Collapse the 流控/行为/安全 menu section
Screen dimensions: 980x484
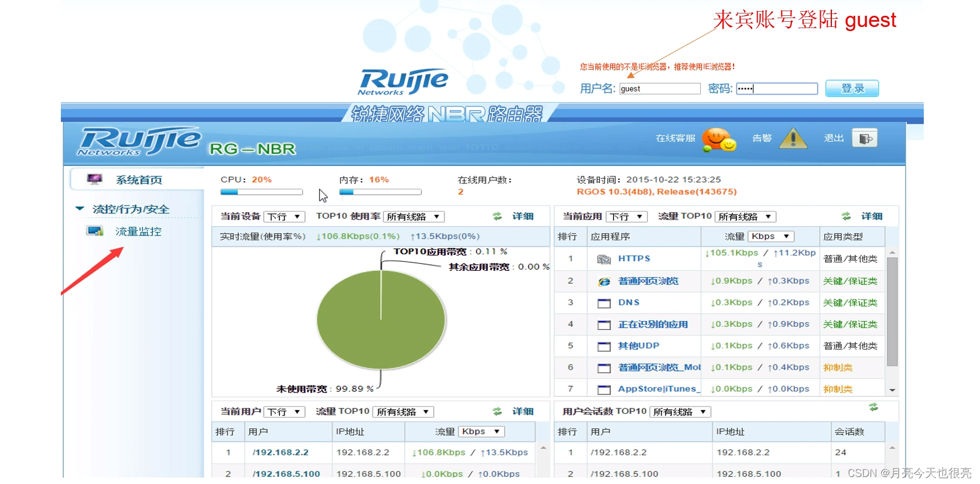point(80,209)
